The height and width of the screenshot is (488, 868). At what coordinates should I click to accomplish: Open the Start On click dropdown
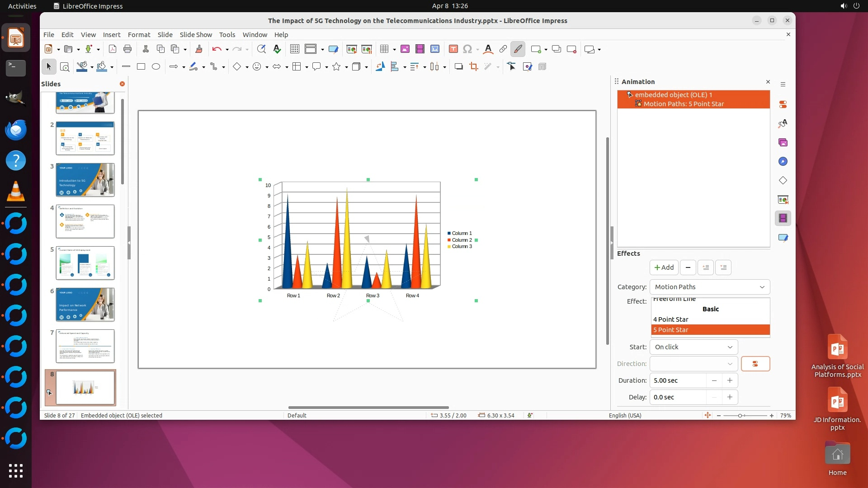point(693,347)
